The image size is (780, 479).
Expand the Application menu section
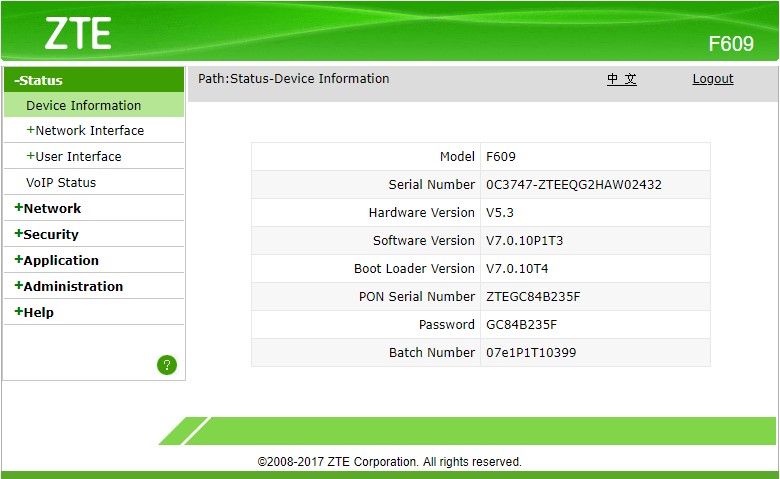(94, 260)
